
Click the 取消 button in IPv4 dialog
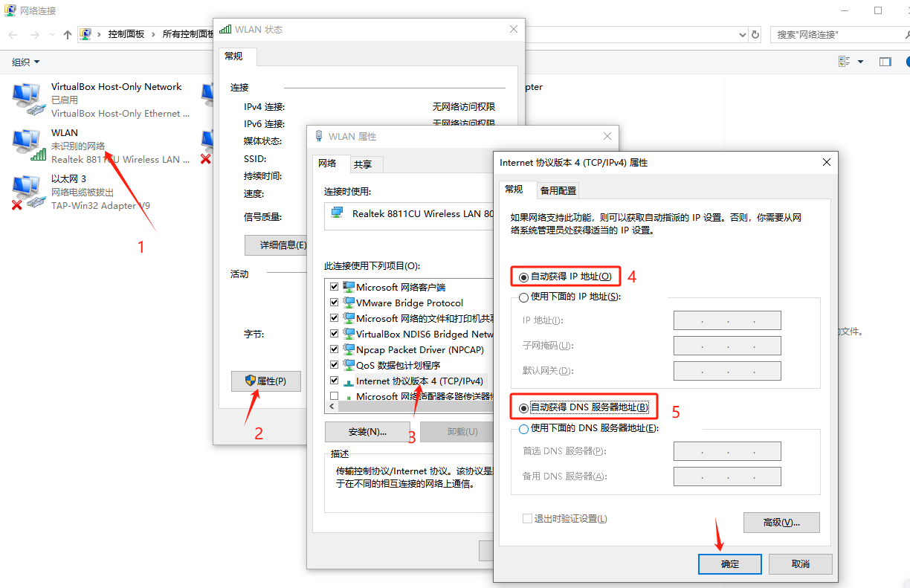click(x=801, y=564)
